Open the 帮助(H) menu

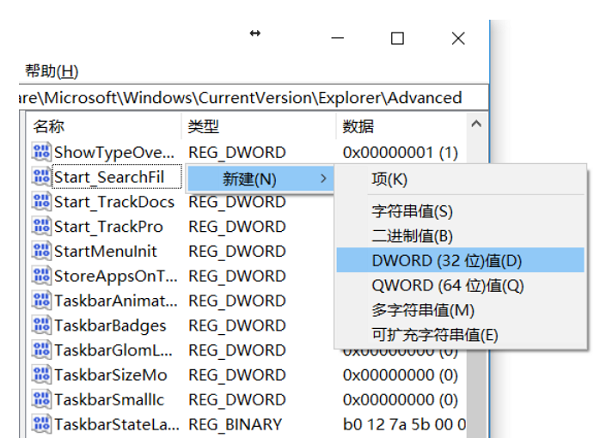[x=52, y=71]
